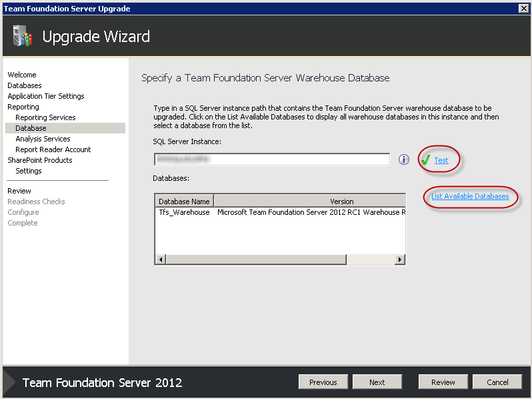Open the Analysis Services sub-step
Viewport: 532px width, 399px height.
(x=43, y=139)
